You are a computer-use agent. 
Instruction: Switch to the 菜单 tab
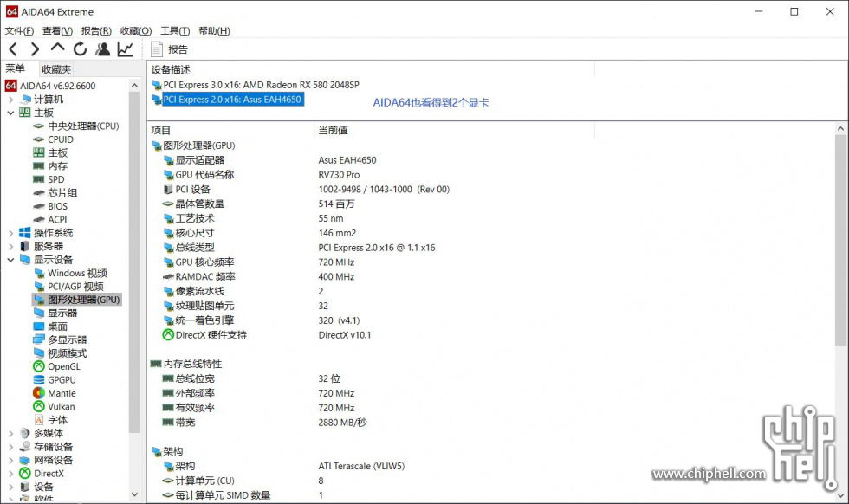click(x=16, y=68)
